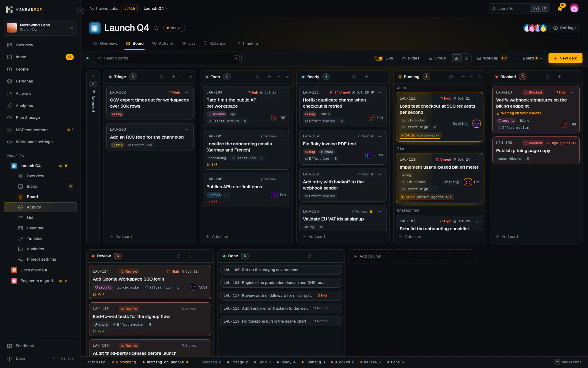Image resolution: width=588 pixels, height=368 pixels.
Task: Open the Analytics icon in the main sidebar
Action: pos(9,105)
